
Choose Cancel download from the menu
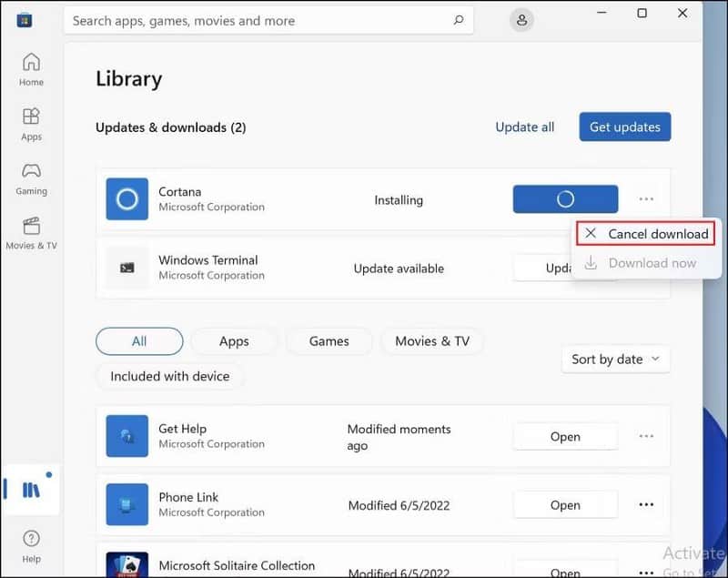click(x=646, y=234)
